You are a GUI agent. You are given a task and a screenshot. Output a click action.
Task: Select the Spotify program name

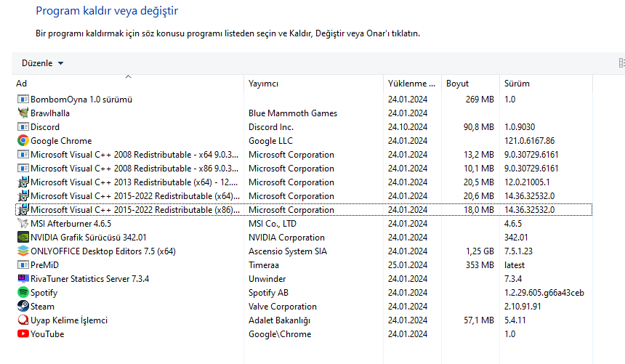tap(44, 293)
